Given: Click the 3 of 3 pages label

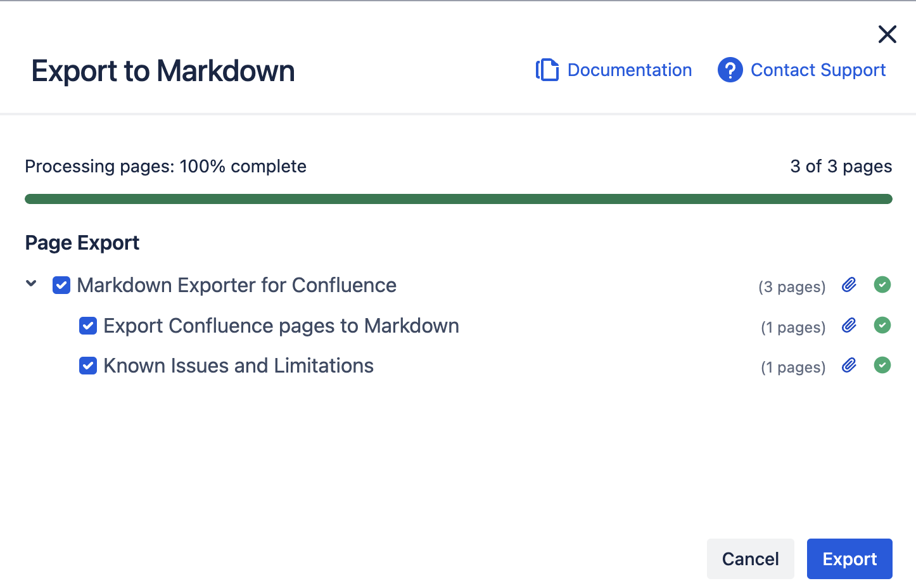Looking at the screenshot, I should click(x=841, y=166).
